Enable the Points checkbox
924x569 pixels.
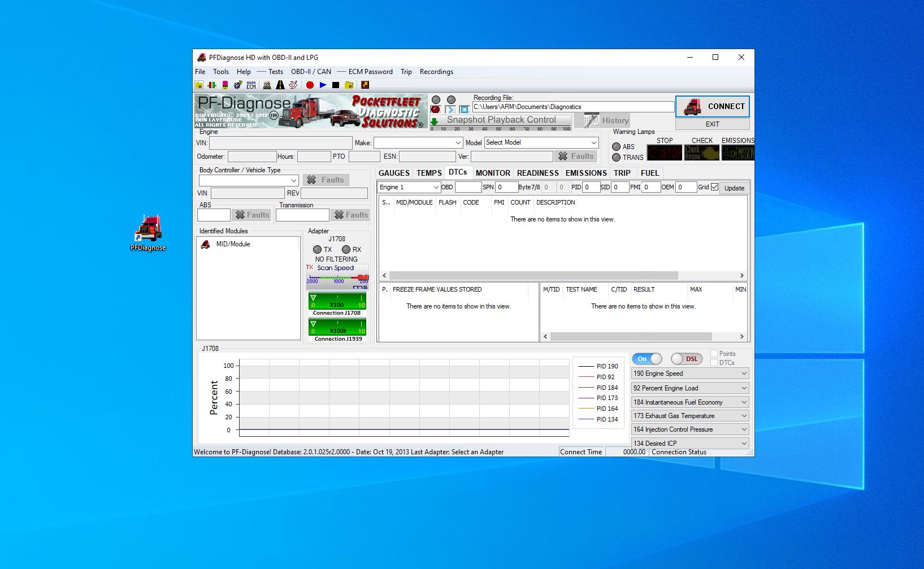tap(714, 354)
